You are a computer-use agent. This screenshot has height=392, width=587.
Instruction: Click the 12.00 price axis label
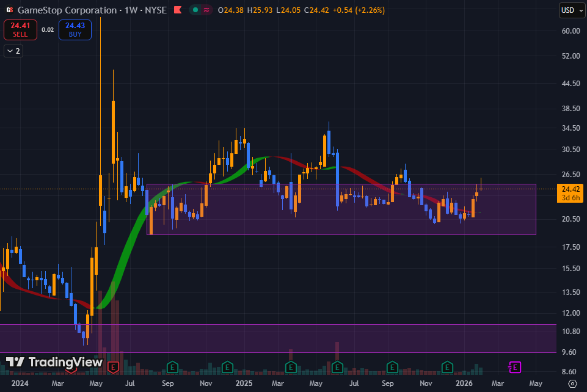(x=571, y=313)
